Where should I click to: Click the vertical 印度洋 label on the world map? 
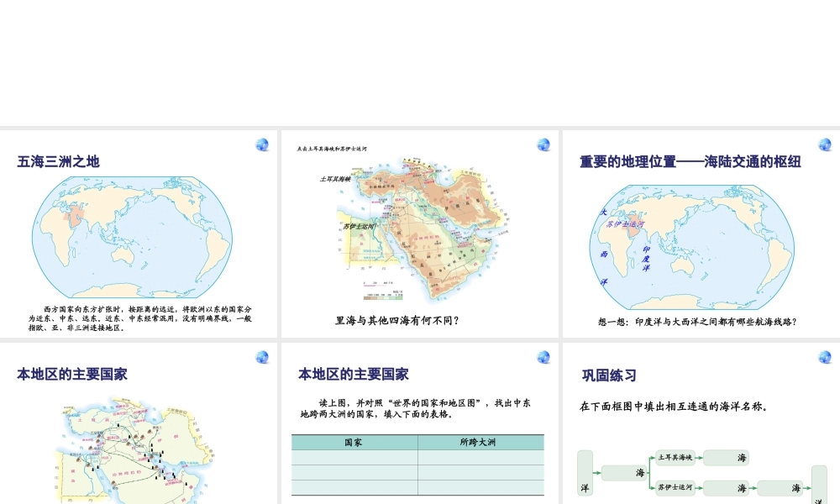647,259
